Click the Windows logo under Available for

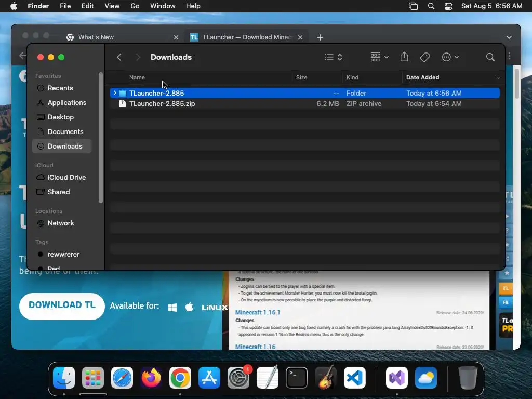[172, 308]
